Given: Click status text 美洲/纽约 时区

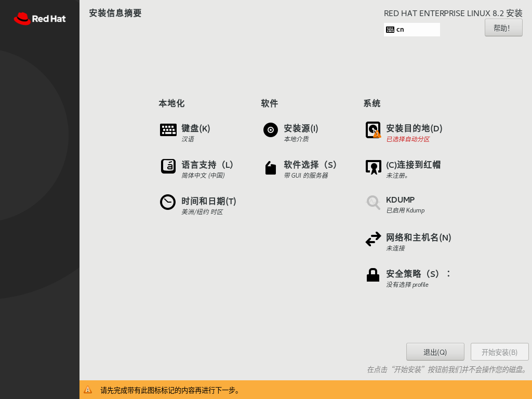Looking at the screenshot, I should (x=202, y=212).
